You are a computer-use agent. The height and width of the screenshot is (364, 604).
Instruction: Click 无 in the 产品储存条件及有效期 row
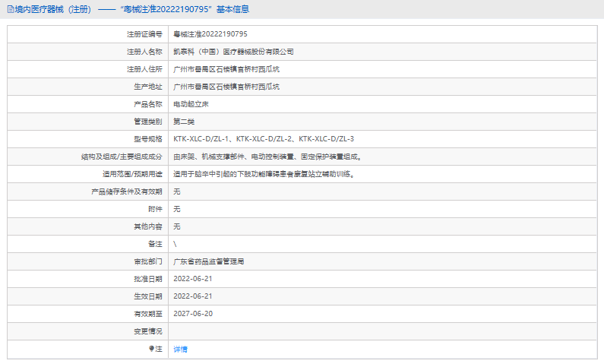tap(177, 191)
